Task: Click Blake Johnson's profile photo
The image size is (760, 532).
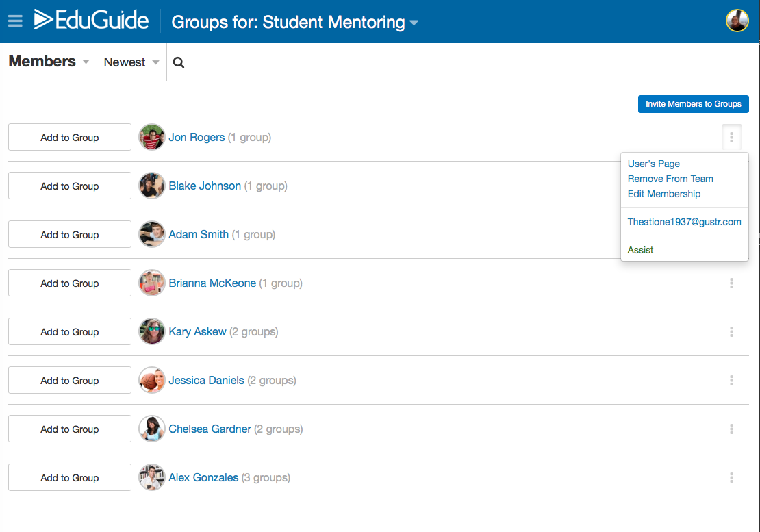Action: click(152, 186)
